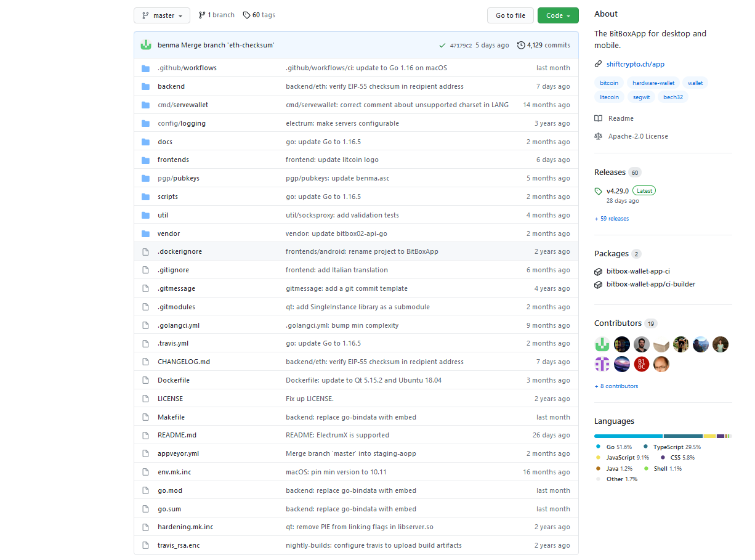755x560 pixels.
Task: Click the green commit status checkmark
Action: point(442,45)
